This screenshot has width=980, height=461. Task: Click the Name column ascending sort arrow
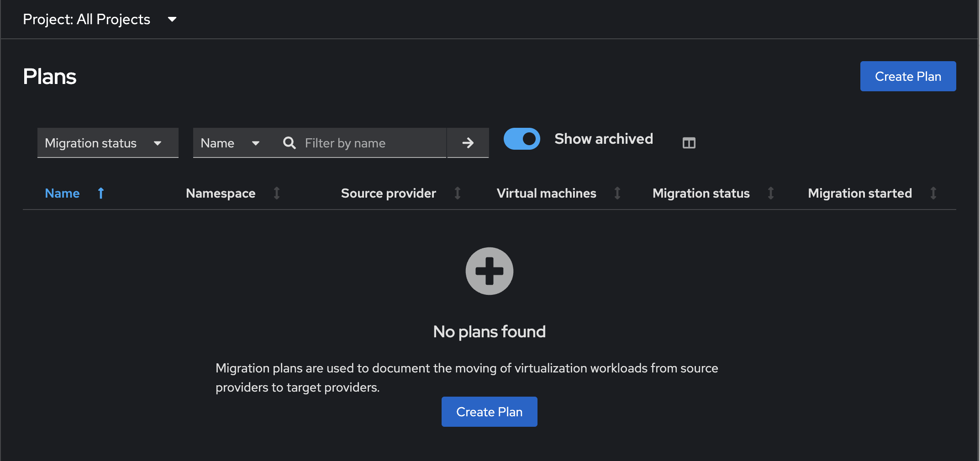[101, 193]
